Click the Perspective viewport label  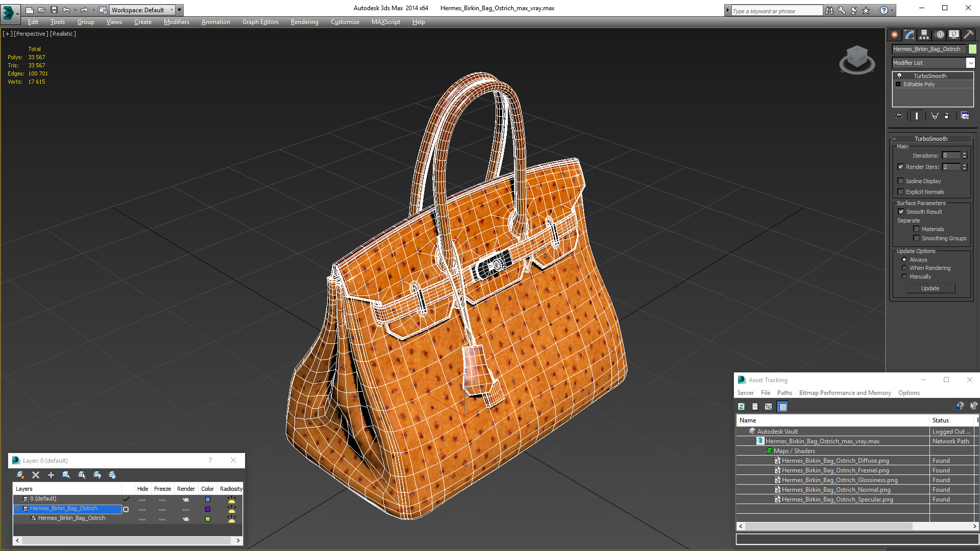31,34
